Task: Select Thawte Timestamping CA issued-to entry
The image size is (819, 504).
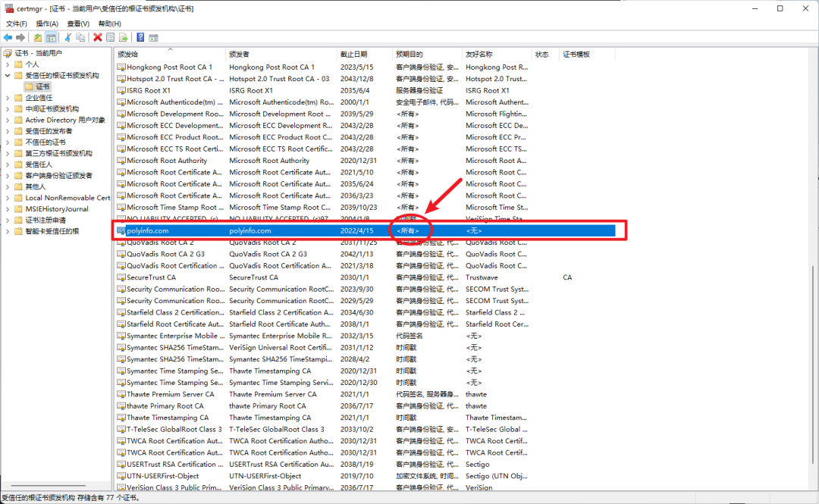Action: coord(167,418)
